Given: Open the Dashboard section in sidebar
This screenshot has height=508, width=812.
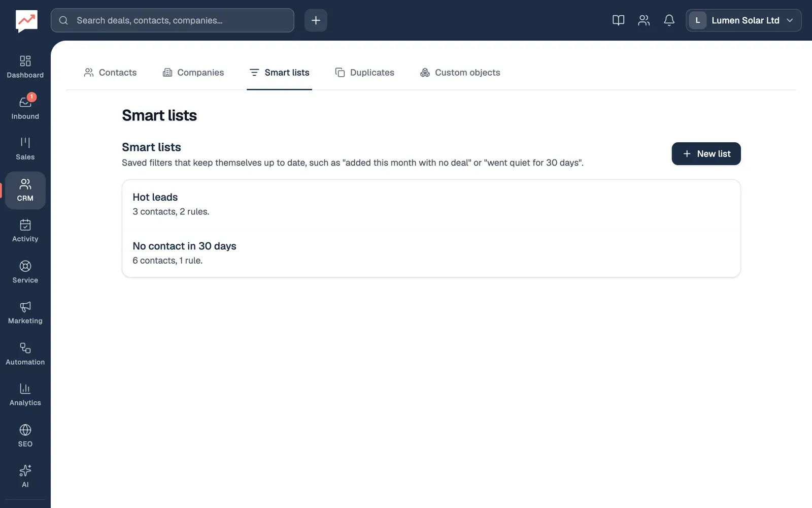Looking at the screenshot, I should click(25, 67).
